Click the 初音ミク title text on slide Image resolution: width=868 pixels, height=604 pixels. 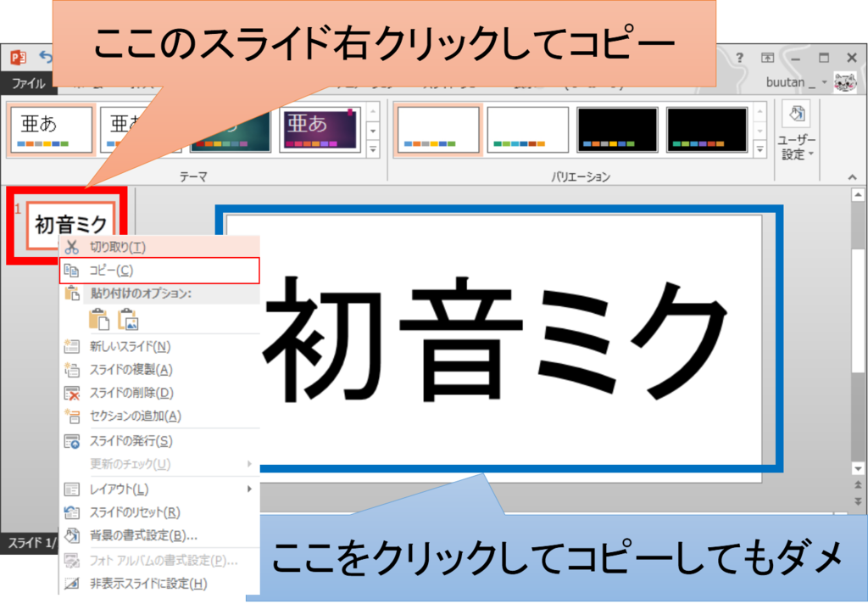494,338
